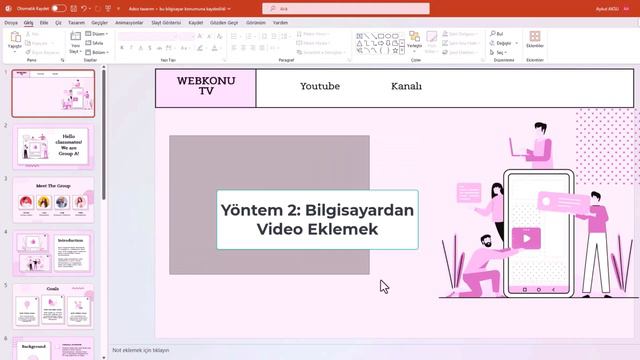Image resolution: width=640 pixels, height=360 pixels.
Task: Click the Yeni Slayt icon
Action: tap(76, 37)
